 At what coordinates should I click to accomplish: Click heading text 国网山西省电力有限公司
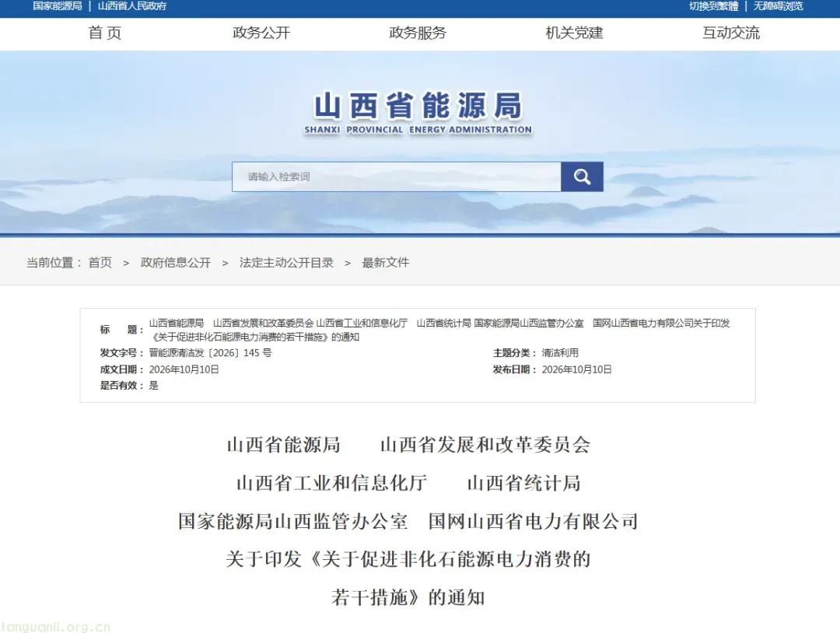pos(533,521)
